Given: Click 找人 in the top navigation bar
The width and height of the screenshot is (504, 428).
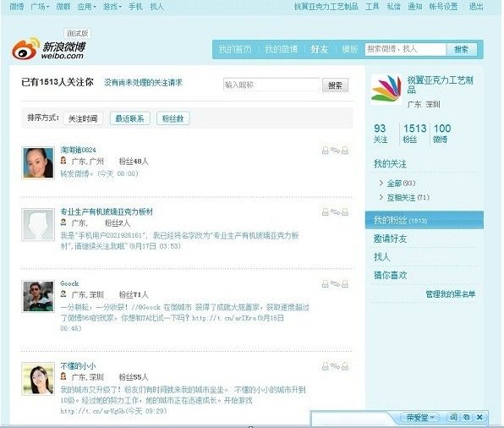Looking at the screenshot, I should click(156, 7).
